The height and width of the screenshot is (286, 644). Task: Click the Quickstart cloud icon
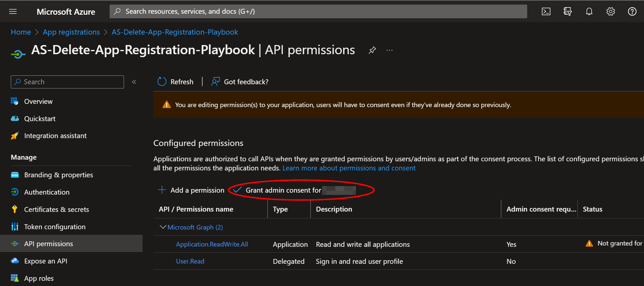(15, 119)
